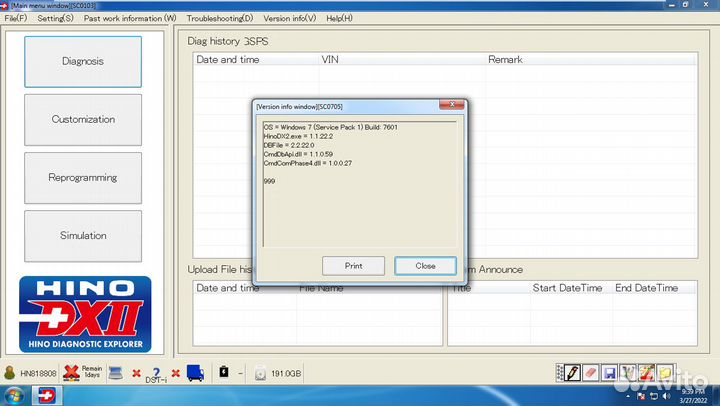Select the eraser tool icon
This screenshot has width=720, height=406.
click(590, 372)
